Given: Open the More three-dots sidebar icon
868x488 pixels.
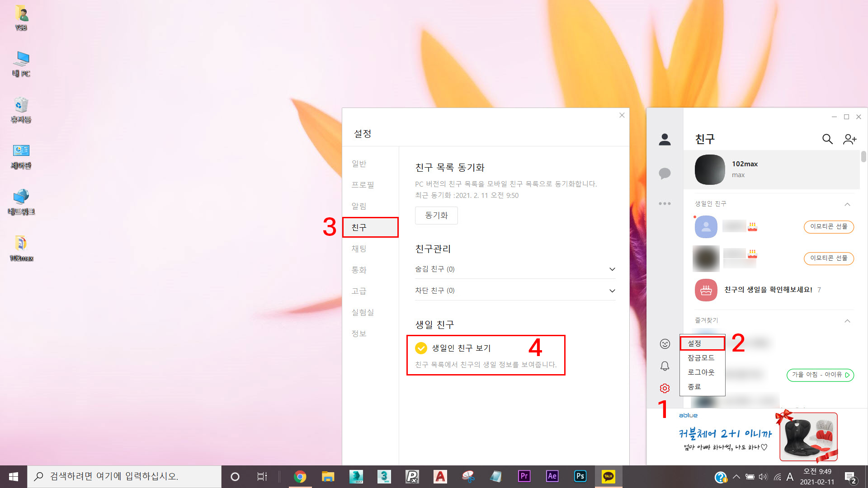Looking at the screenshot, I should pos(665,204).
